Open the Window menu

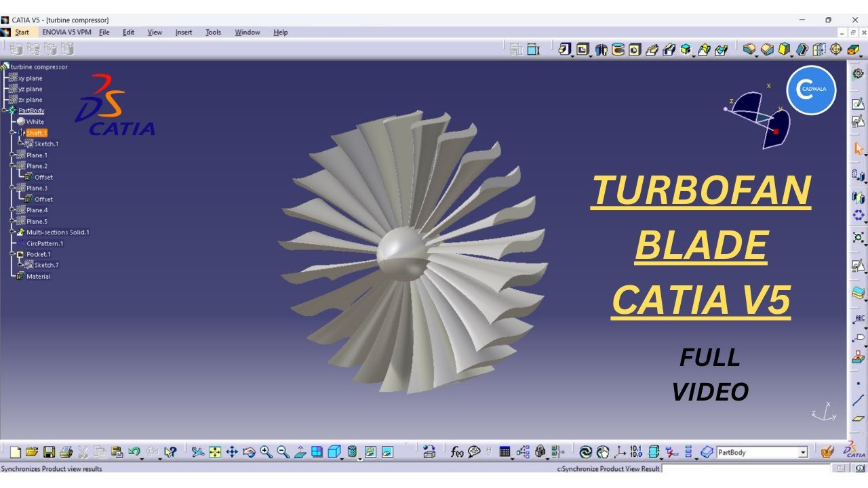coord(248,32)
